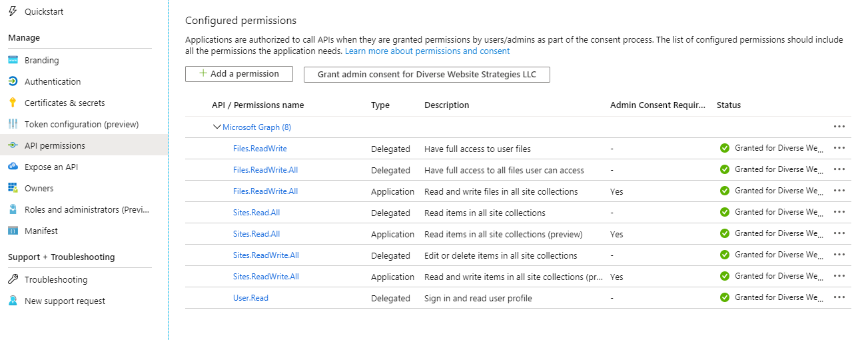Click the Status column header
Screen dimensions: 868x340
point(729,105)
